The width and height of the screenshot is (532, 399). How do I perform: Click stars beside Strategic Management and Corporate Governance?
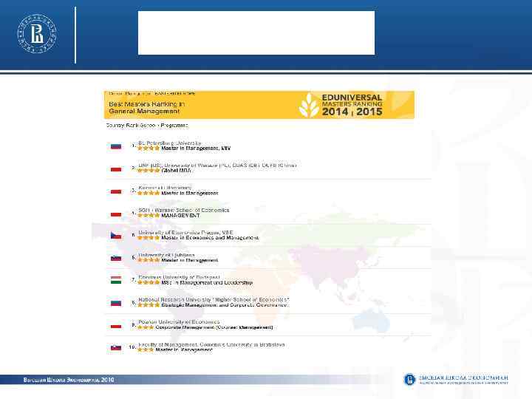point(149,305)
